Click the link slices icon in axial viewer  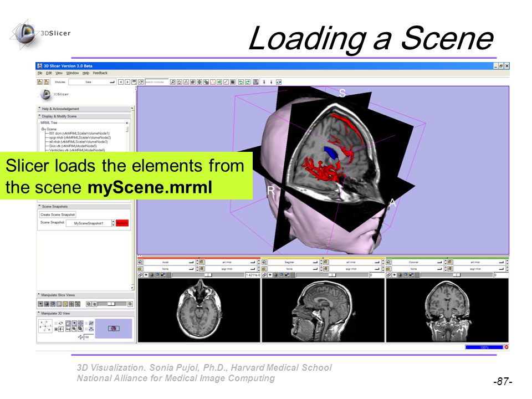(x=140, y=275)
